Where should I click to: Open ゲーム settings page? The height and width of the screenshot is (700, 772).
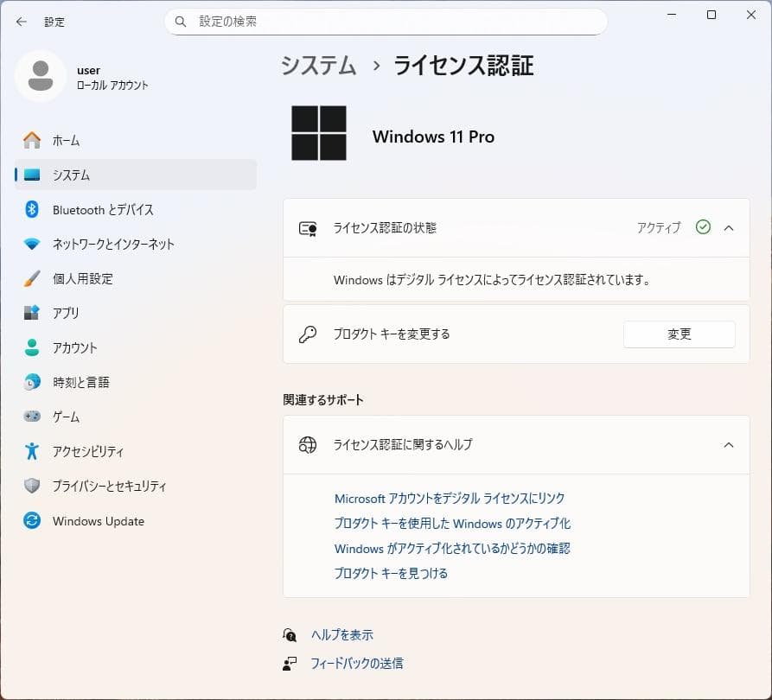136,417
